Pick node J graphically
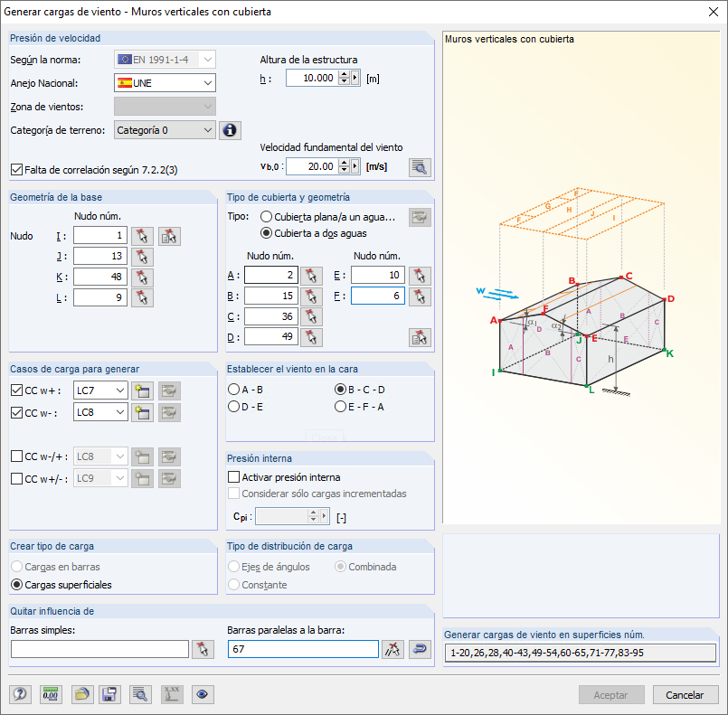This screenshot has width=728, height=715. [142, 257]
